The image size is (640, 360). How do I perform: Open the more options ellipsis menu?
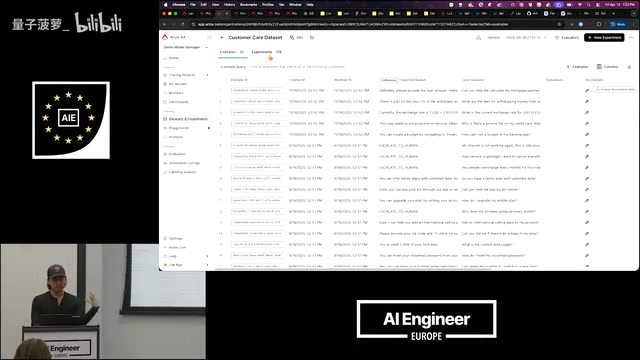click(x=631, y=38)
